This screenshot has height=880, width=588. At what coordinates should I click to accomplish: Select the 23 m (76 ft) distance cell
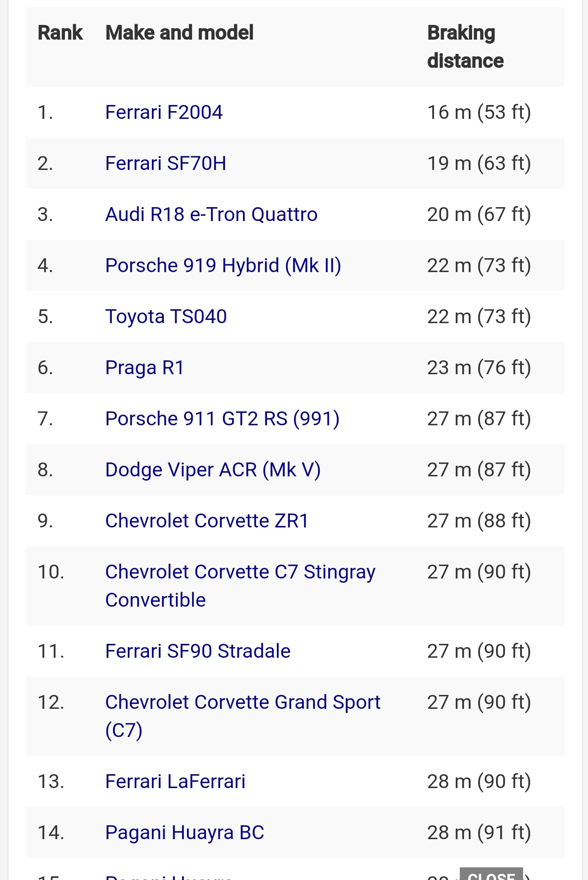pyautogui.click(x=479, y=368)
